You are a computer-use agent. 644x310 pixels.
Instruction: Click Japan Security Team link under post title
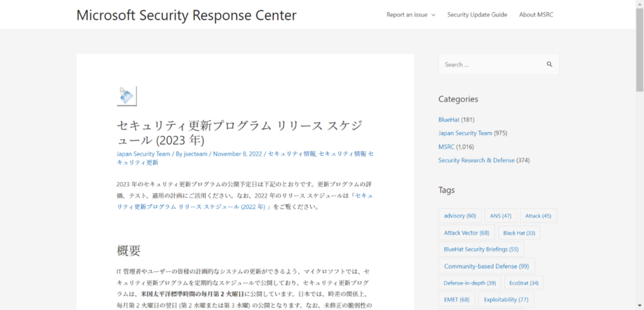tap(143, 154)
